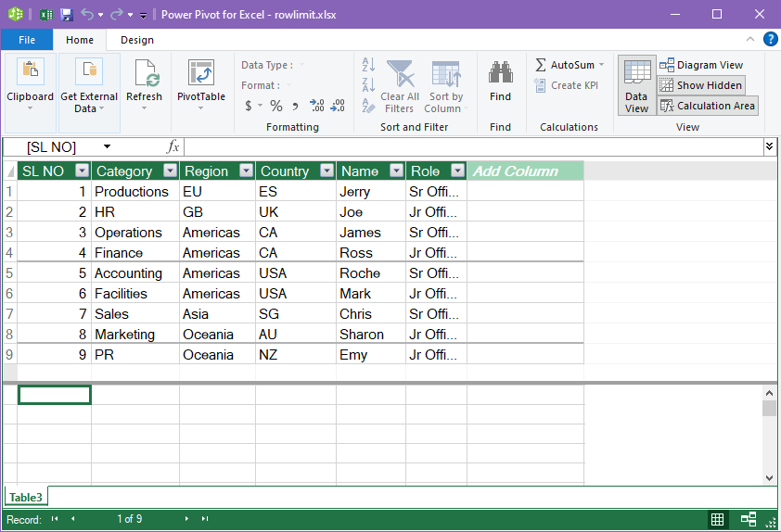Open Country column filter dropdown
The width and height of the screenshot is (781, 532).
tap(326, 171)
